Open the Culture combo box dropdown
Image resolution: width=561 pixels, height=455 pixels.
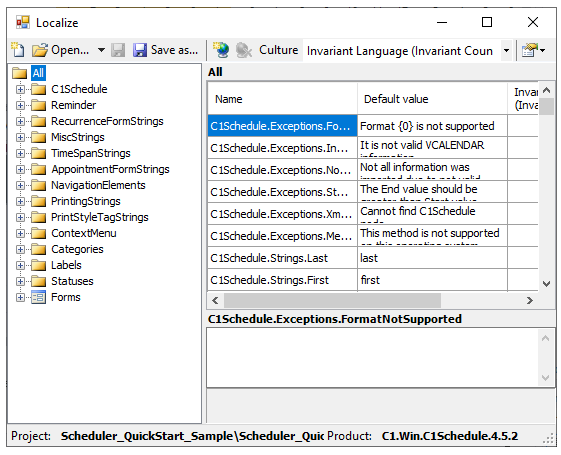pyautogui.click(x=506, y=50)
